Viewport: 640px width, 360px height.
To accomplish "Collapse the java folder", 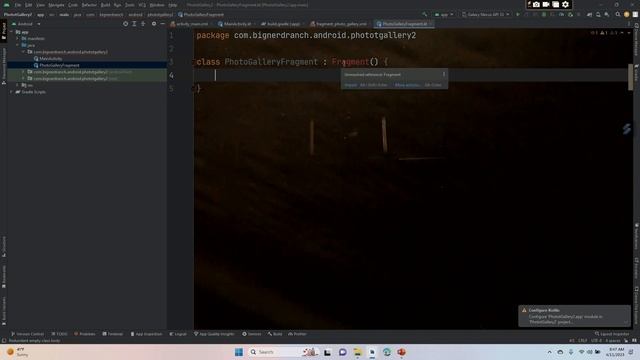I will click(18, 45).
